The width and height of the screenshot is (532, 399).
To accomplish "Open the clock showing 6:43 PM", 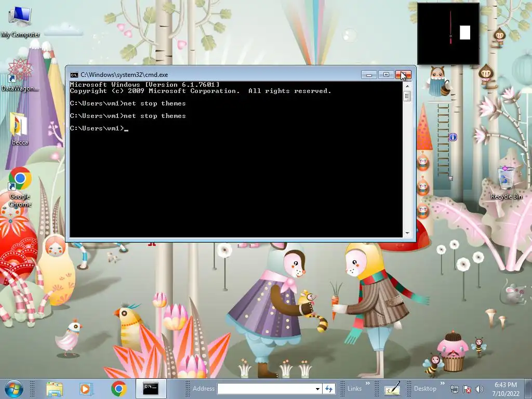I will pos(506,389).
